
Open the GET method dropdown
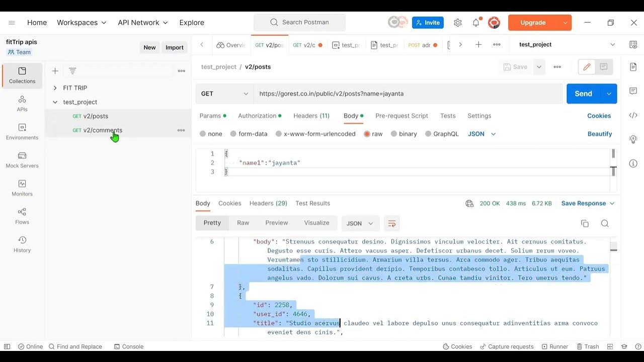click(224, 94)
